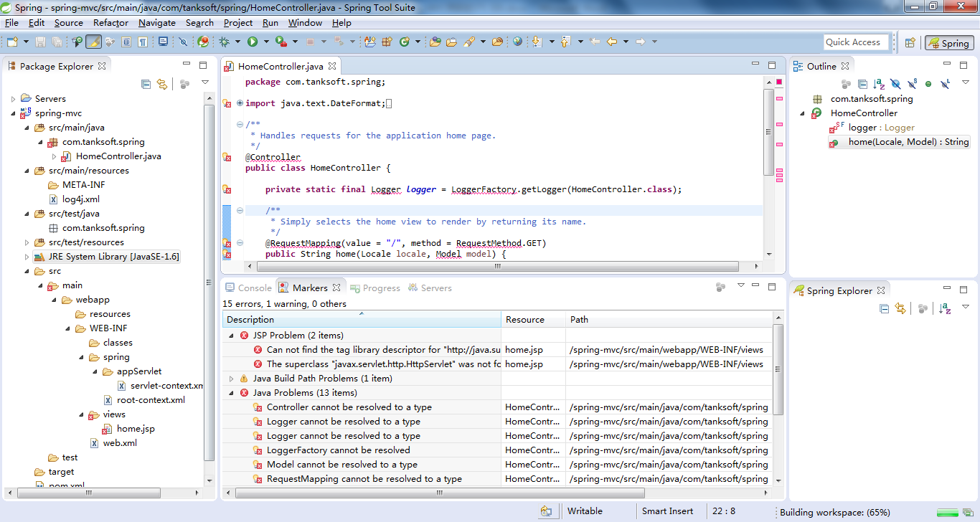Click the Resource column header
This screenshot has width=980, height=522.
pyautogui.click(x=533, y=319)
